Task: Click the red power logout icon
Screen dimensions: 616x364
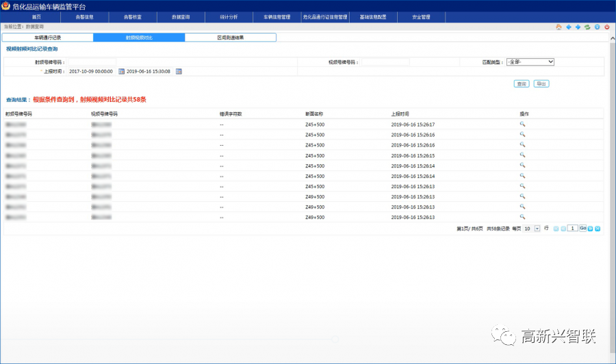Action: (606, 27)
